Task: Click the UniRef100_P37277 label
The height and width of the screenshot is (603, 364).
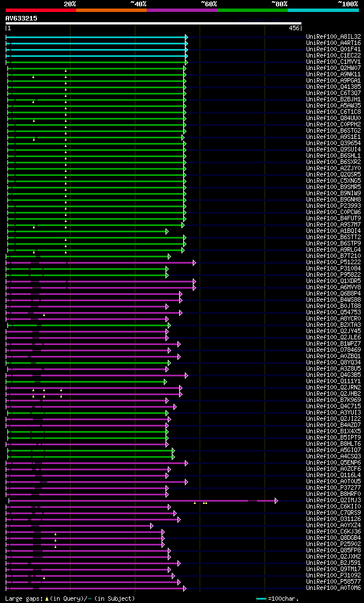Action: pyautogui.click(x=333, y=488)
